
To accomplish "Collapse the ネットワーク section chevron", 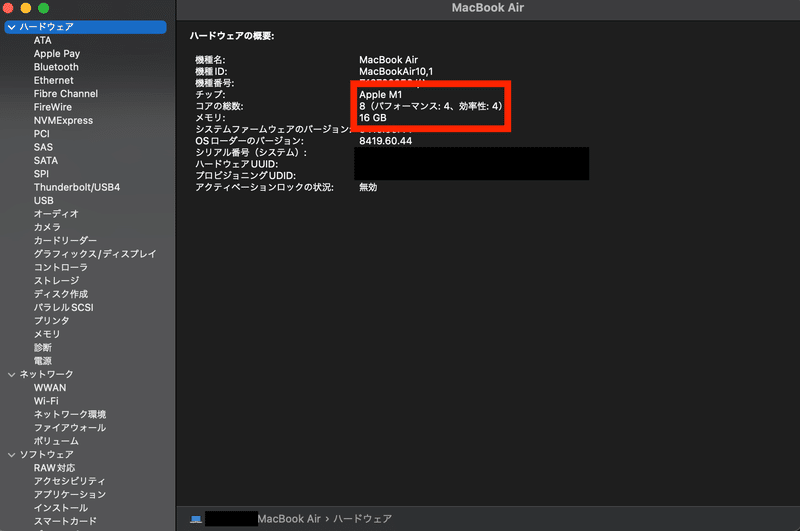I will (x=11, y=374).
